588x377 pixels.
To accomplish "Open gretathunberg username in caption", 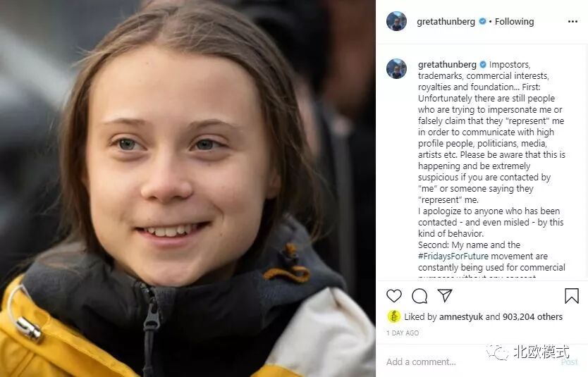I will coord(447,64).
